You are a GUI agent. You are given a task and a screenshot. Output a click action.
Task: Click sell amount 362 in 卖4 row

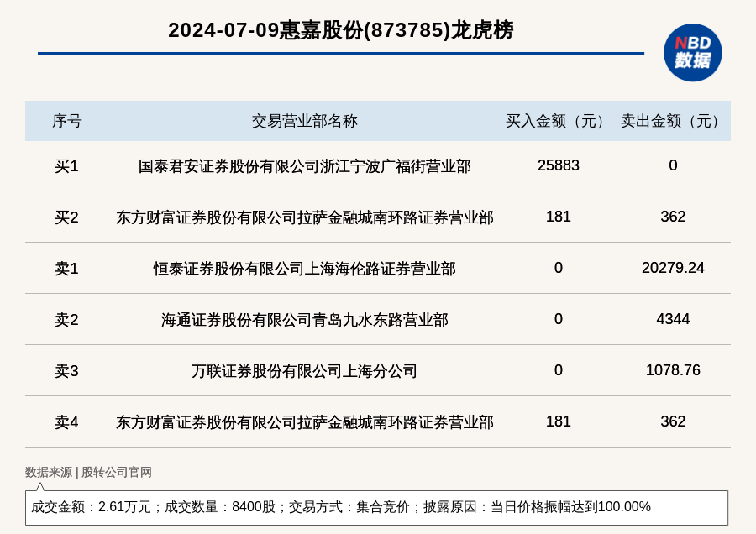coord(673,421)
